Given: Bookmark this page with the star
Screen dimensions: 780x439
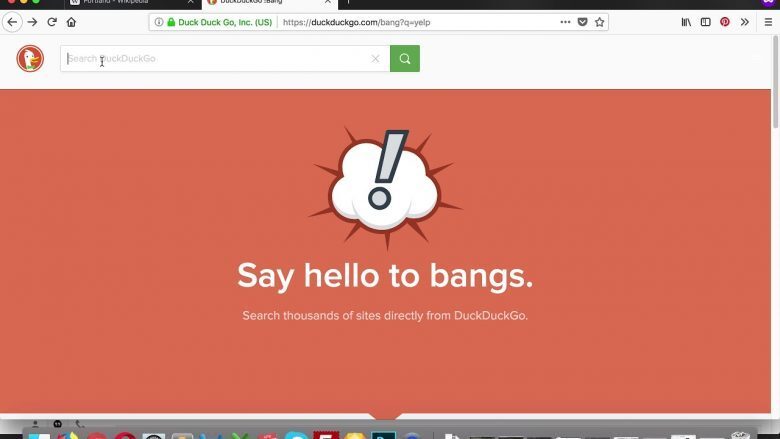Looking at the screenshot, I should coord(600,22).
